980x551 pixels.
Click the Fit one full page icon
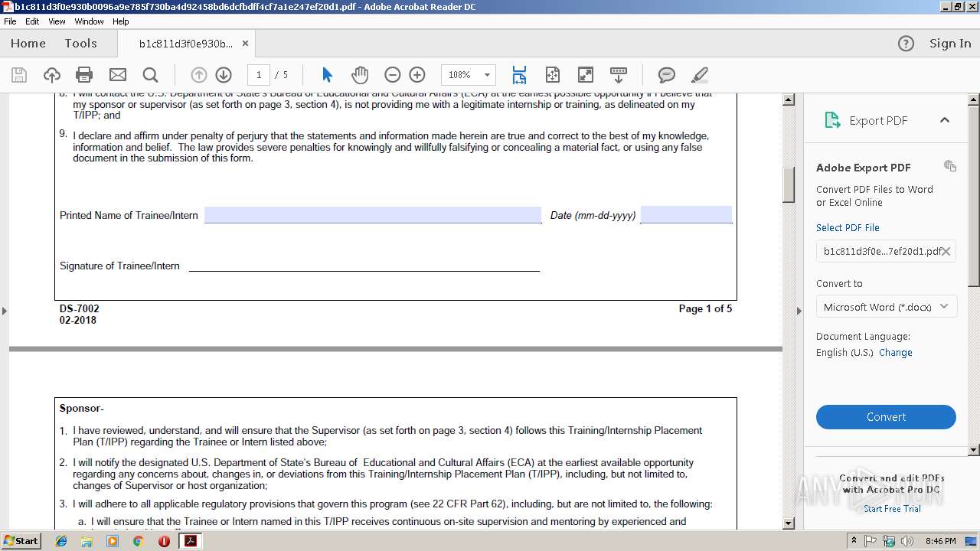click(552, 75)
